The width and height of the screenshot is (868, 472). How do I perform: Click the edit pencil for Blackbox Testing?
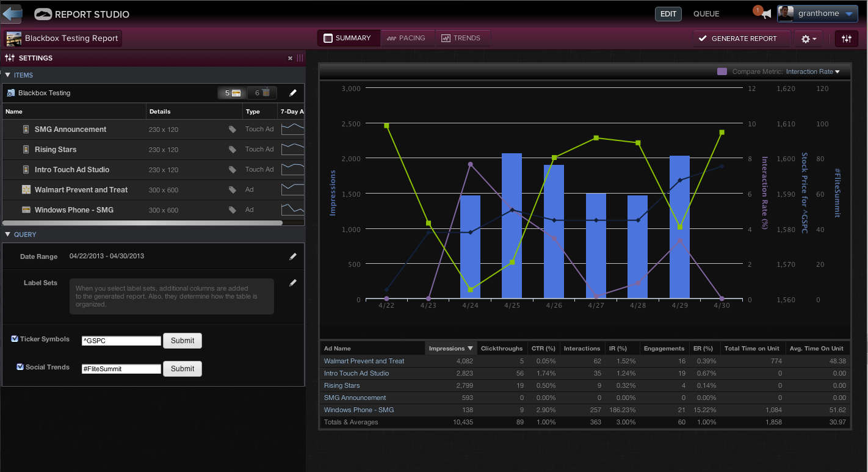[293, 93]
